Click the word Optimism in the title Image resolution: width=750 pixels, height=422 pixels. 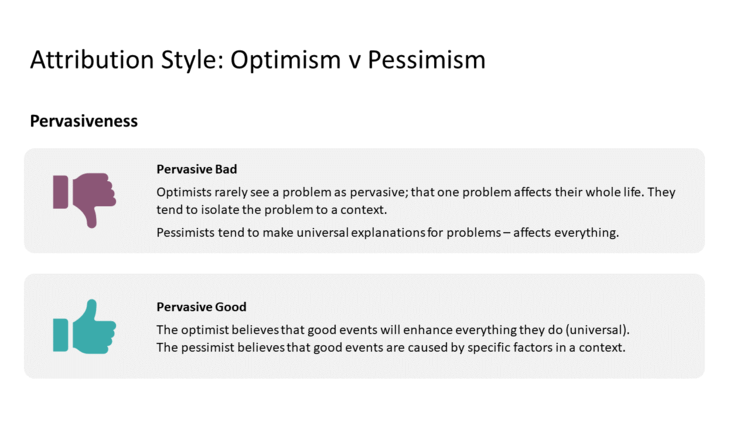click(x=285, y=60)
